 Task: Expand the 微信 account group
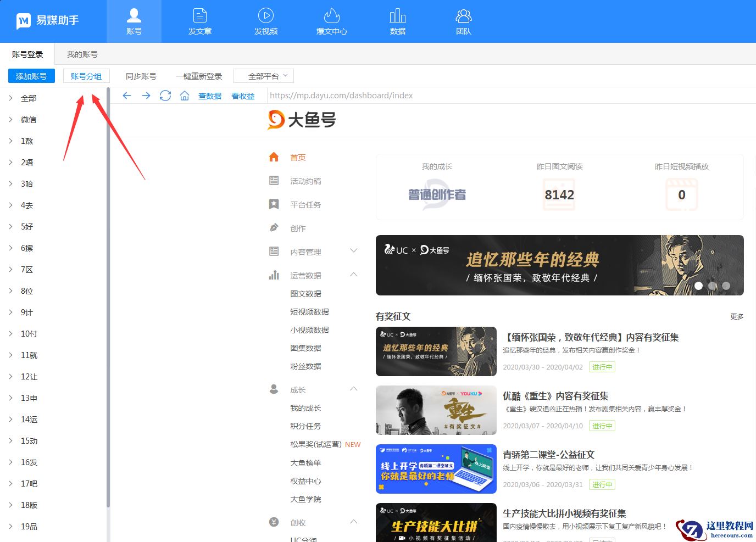pyautogui.click(x=10, y=120)
